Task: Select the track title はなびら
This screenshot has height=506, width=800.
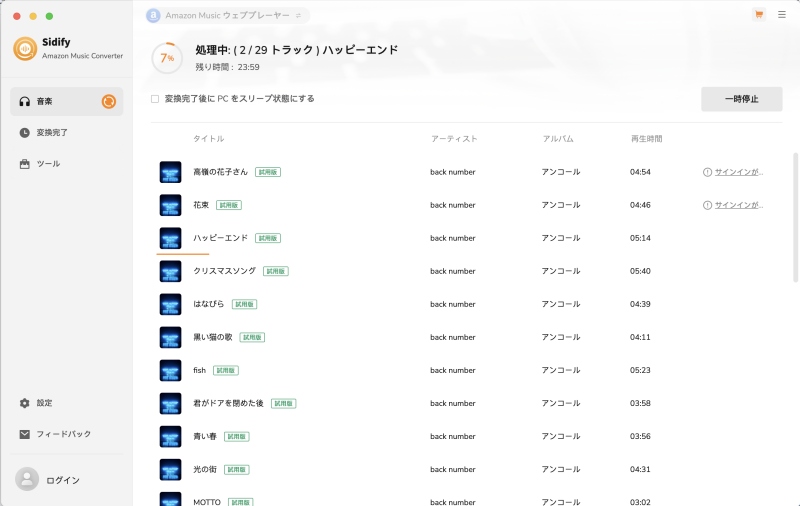Action: (209, 304)
